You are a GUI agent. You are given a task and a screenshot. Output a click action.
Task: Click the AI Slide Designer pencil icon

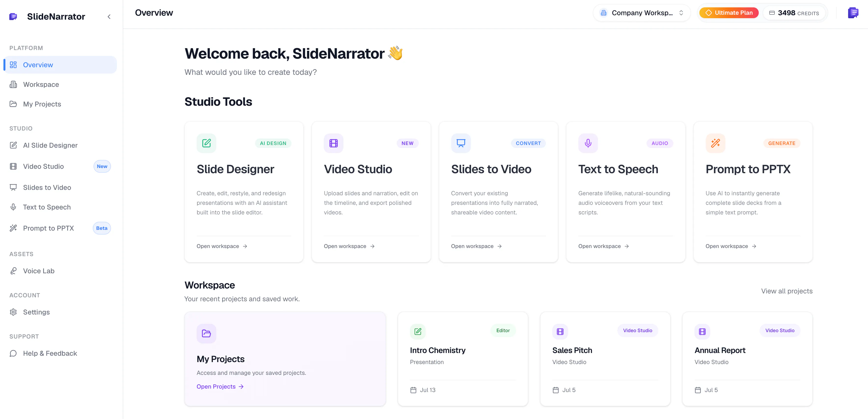click(13, 145)
